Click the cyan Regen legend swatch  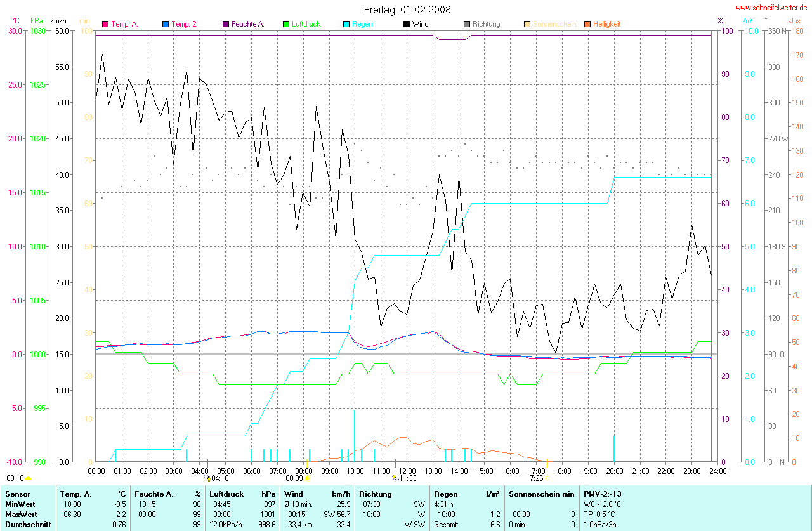346,24
